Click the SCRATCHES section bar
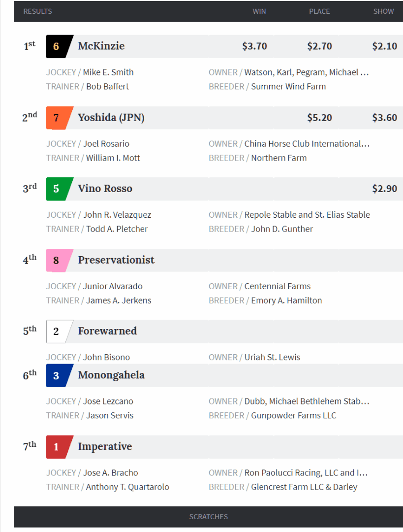This screenshot has width=403, height=532. (x=209, y=517)
